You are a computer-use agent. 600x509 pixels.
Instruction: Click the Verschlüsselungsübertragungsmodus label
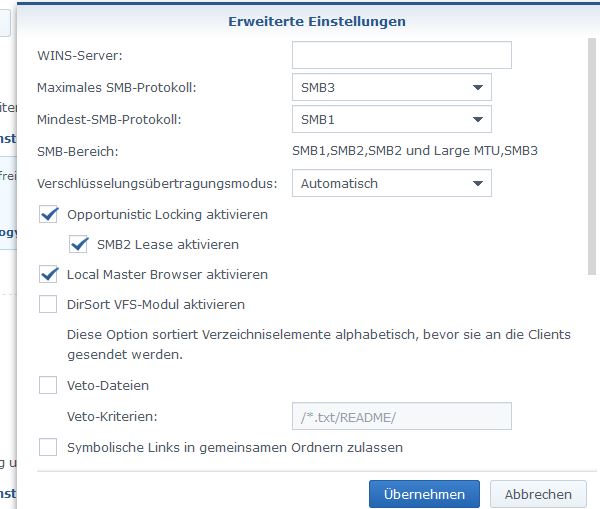click(x=157, y=184)
